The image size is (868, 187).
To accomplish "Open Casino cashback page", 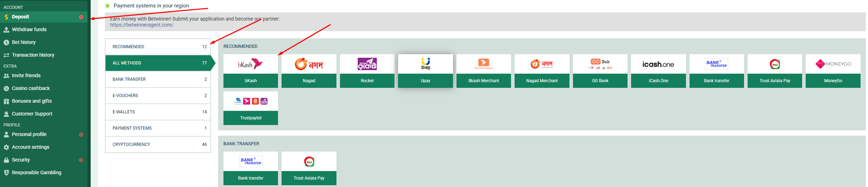I will click(44, 89).
